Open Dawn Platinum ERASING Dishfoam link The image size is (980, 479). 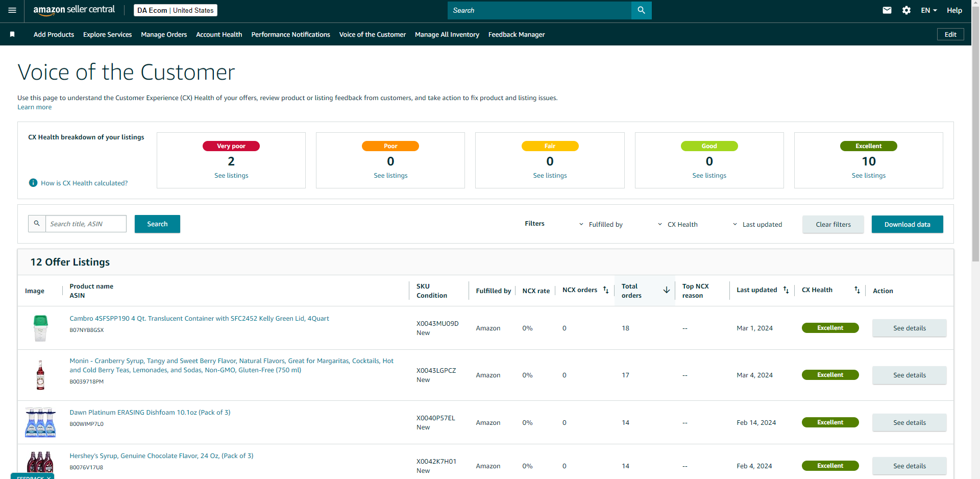pos(150,412)
